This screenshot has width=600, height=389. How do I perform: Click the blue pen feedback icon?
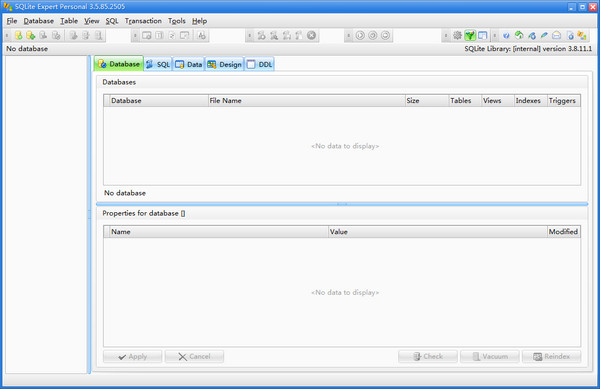[544, 36]
